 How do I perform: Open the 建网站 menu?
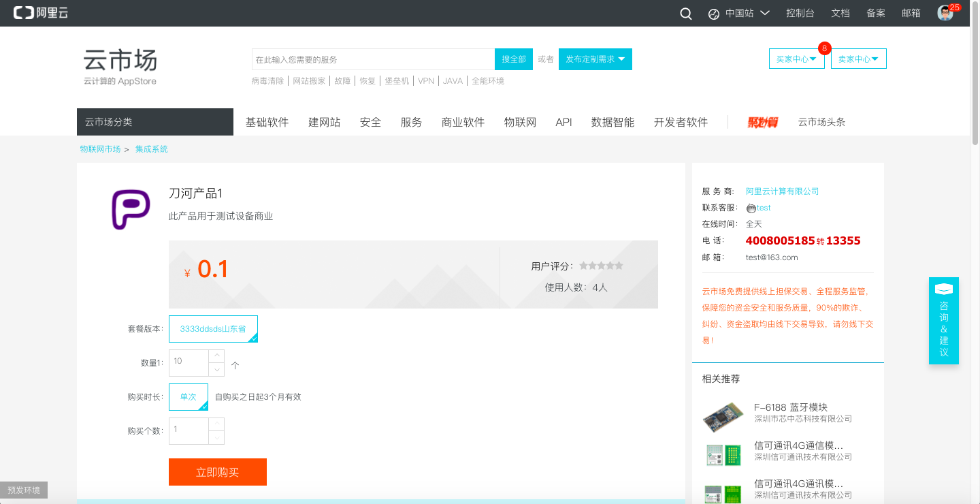(325, 123)
